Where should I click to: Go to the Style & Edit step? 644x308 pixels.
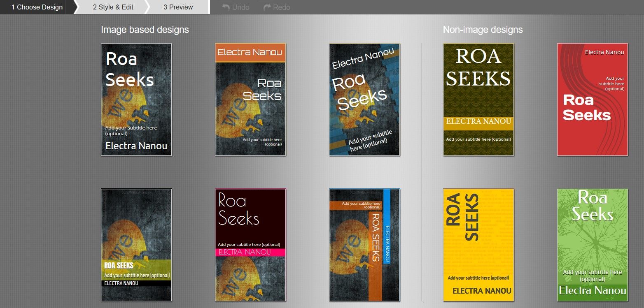(113, 7)
